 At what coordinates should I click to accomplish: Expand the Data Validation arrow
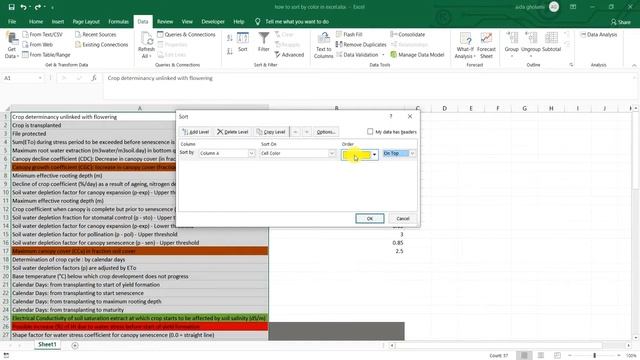tap(383, 55)
